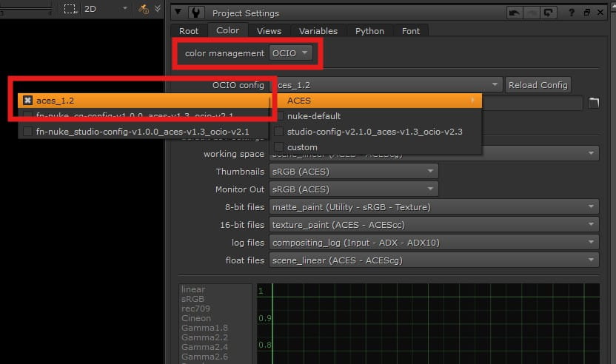This screenshot has height=364, width=616.
Task: Select the linear LUT in list
Action: point(193,289)
